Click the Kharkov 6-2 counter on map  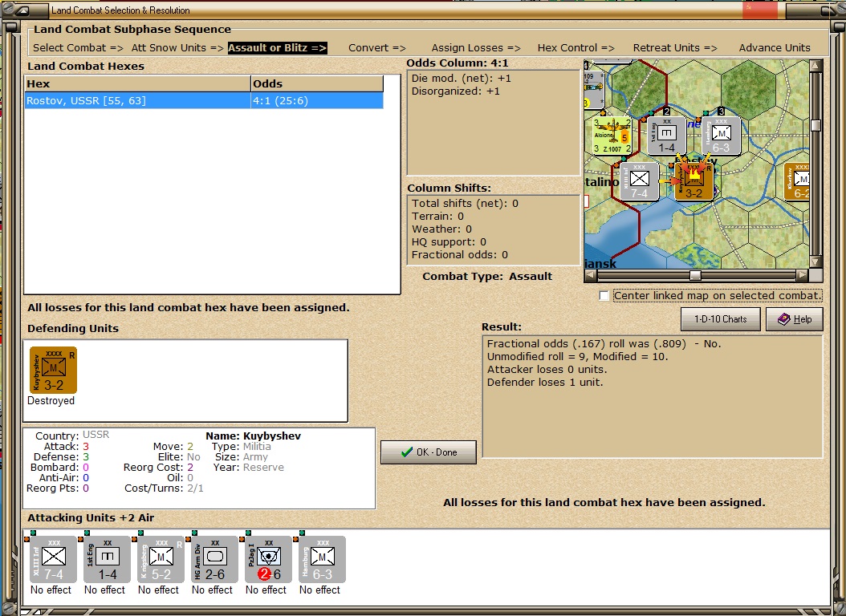tap(797, 181)
